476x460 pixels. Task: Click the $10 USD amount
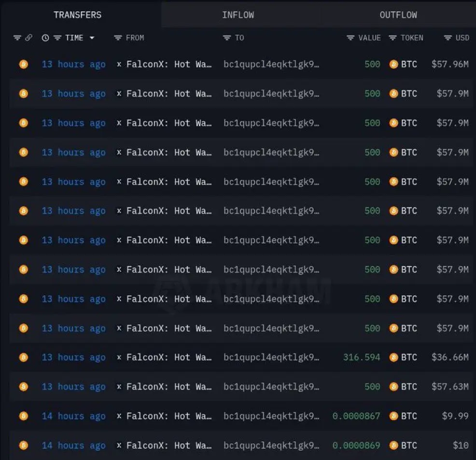tap(461, 445)
